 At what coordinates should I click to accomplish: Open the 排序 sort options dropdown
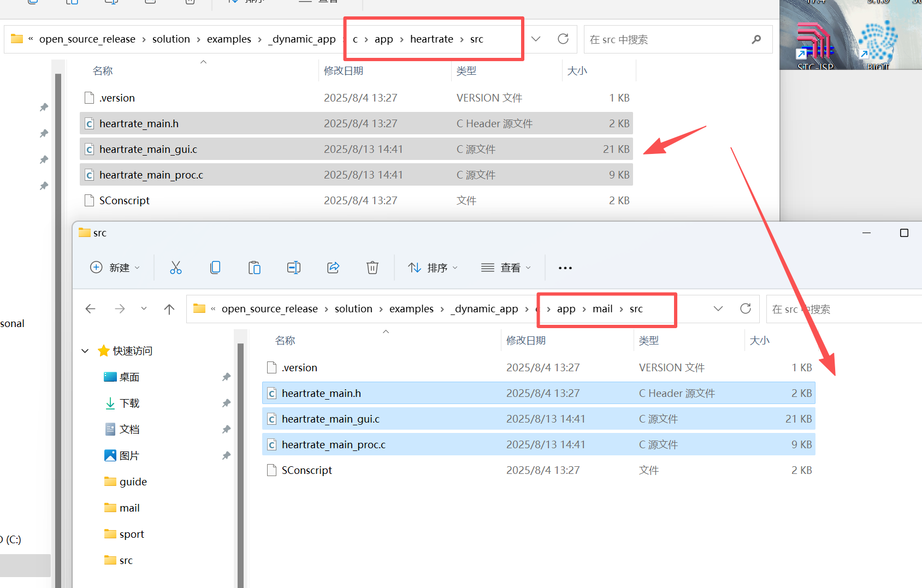433,268
